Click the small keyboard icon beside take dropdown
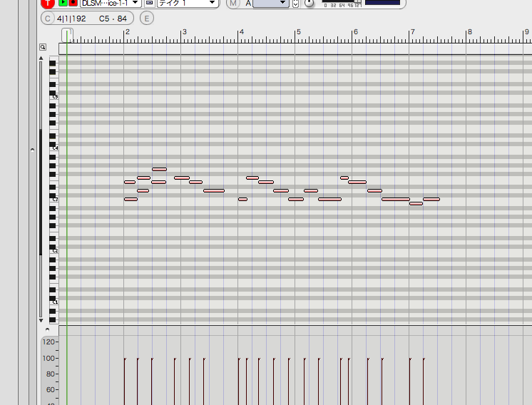 point(149,3)
